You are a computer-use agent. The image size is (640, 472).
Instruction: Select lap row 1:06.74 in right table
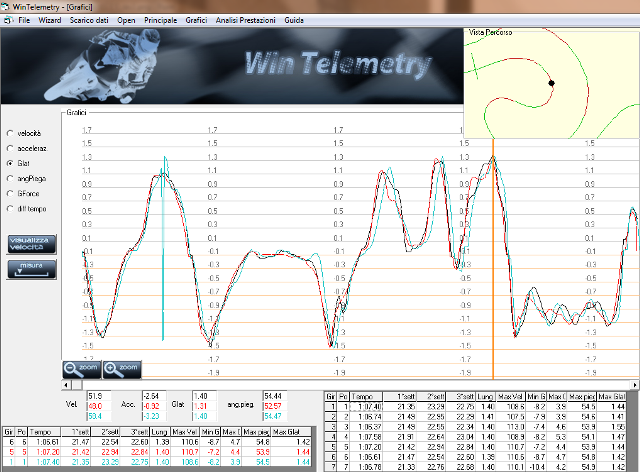coord(475,416)
